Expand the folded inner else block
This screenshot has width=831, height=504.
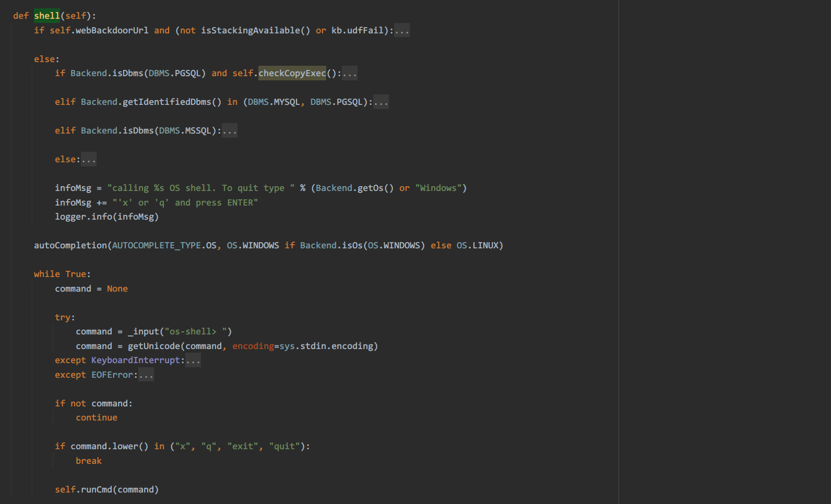(x=89, y=159)
